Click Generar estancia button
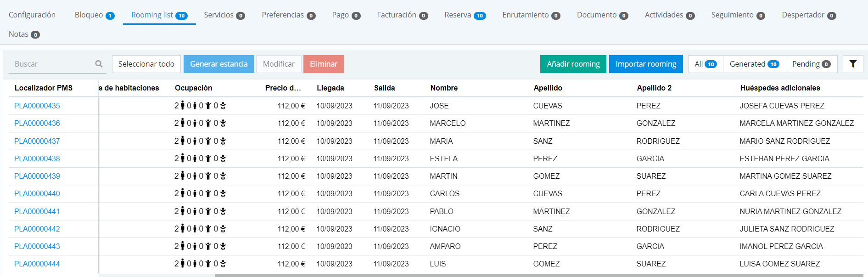Screen dimensions: 868x277 (x=218, y=64)
